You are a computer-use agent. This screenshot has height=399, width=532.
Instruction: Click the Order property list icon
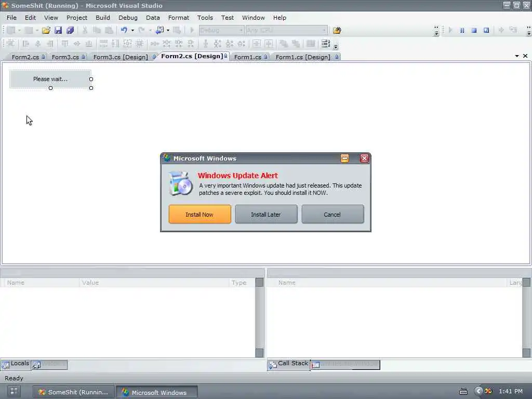(325, 44)
